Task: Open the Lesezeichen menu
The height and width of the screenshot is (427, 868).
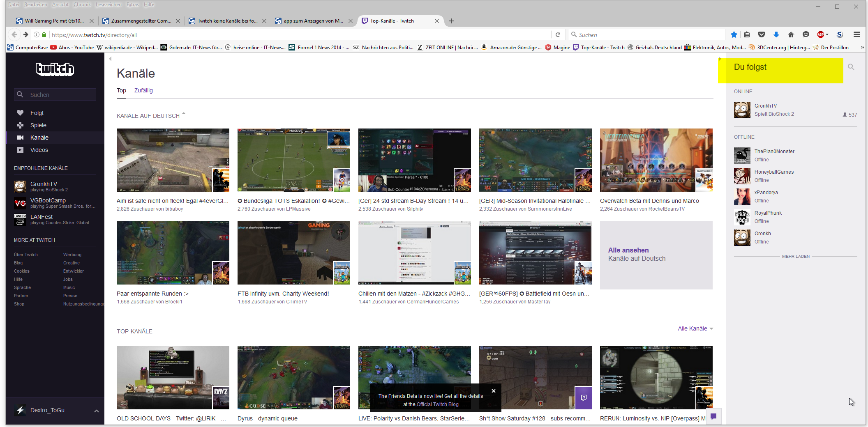Action: 108,5
